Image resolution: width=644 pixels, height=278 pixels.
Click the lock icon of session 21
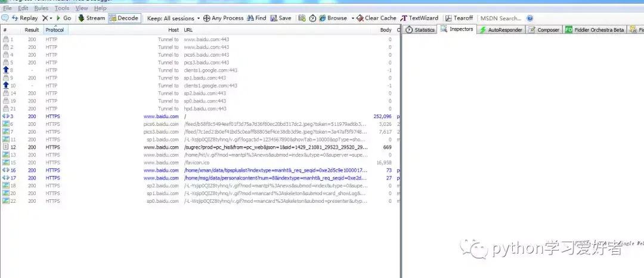[x=6, y=109]
